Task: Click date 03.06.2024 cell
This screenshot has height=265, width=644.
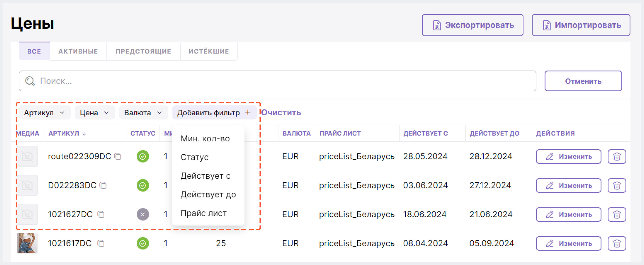Action: click(425, 185)
